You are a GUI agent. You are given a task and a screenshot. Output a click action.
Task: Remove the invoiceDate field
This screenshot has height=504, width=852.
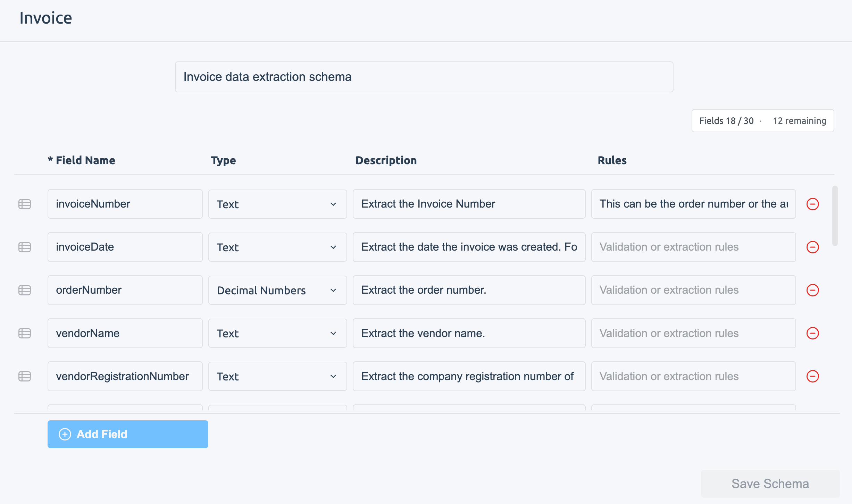pyautogui.click(x=813, y=247)
